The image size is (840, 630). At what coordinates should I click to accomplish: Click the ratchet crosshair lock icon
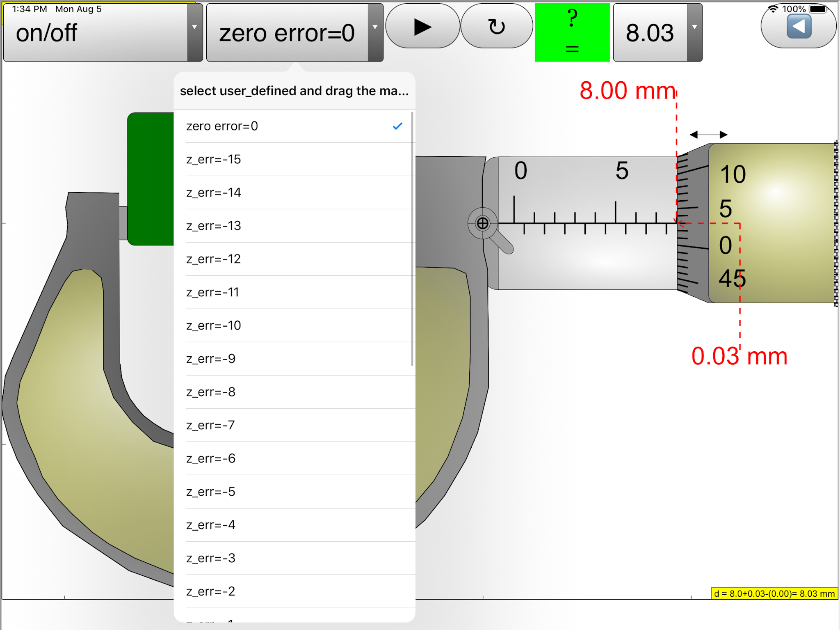point(482,223)
